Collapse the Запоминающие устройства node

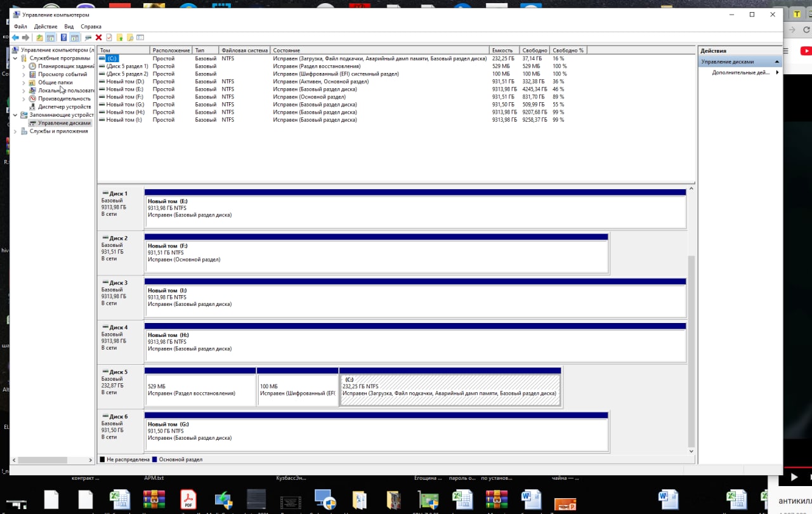(16, 115)
